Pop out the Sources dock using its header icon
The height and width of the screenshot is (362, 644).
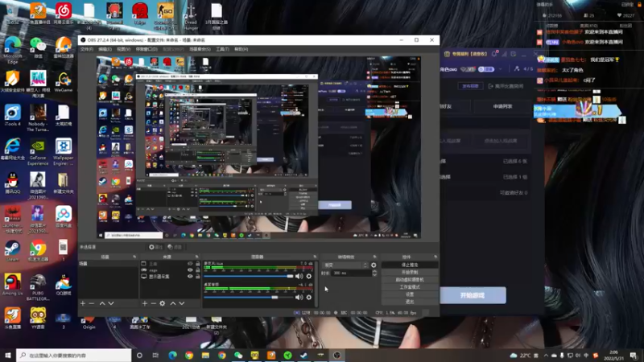pyautogui.click(x=196, y=257)
